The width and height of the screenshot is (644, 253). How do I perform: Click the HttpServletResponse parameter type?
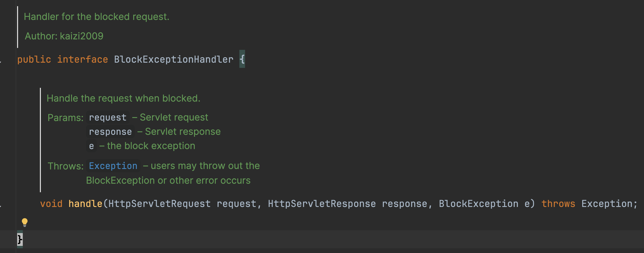pyautogui.click(x=322, y=204)
